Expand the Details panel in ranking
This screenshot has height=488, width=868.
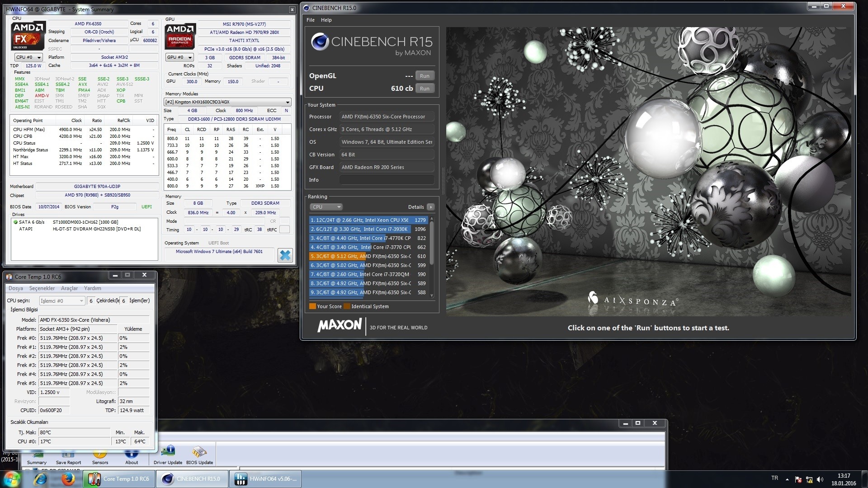click(431, 207)
